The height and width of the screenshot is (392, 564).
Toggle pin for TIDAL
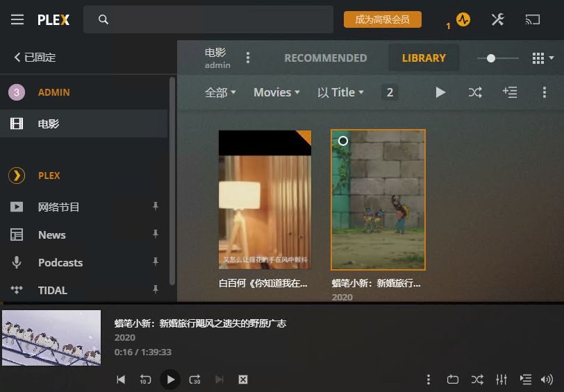156,289
